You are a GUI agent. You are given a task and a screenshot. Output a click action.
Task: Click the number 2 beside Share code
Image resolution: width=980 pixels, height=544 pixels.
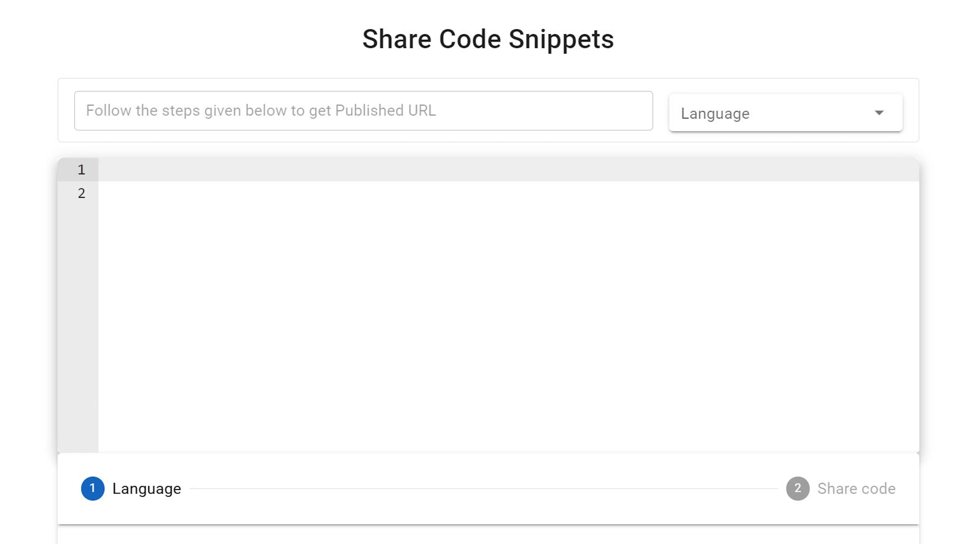(x=798, y=488)
